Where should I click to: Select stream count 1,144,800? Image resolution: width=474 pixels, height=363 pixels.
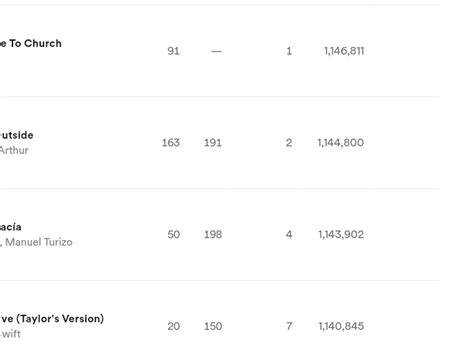(x=341, y=143)
